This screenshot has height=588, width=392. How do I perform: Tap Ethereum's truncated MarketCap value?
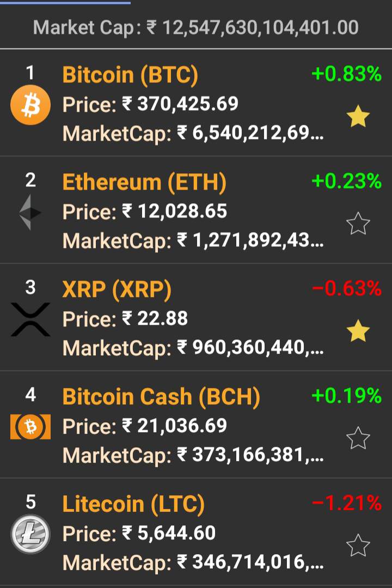(250, 240)
